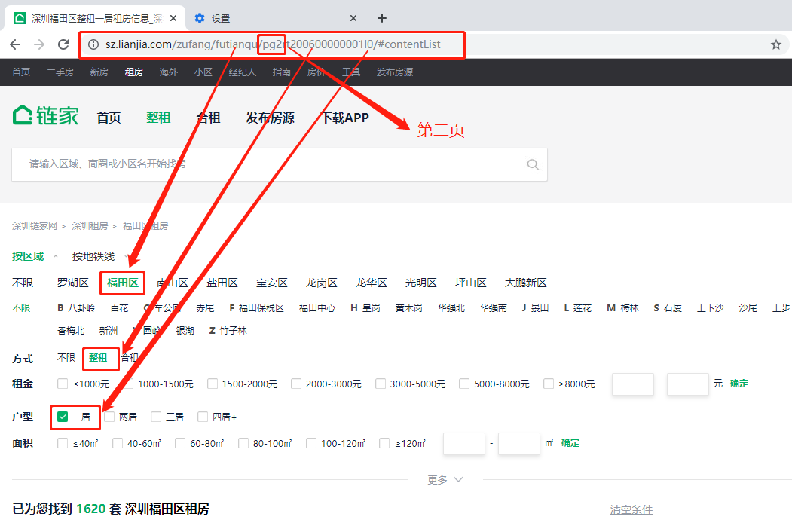Screen dimensions: 792x532
Task: Click the search magnifier icon
Action: click(x=532, y=164)
